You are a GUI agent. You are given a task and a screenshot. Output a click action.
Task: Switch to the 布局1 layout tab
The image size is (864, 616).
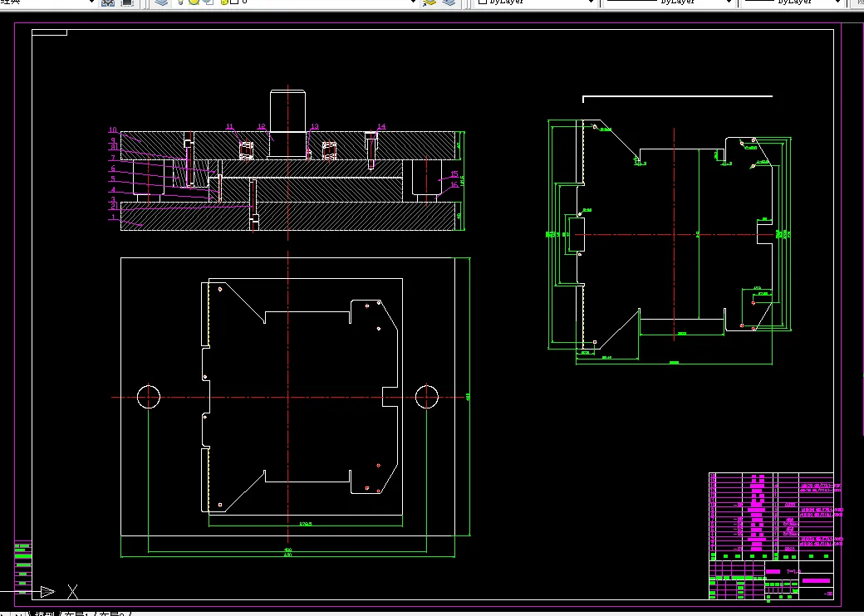click(76, 613)
